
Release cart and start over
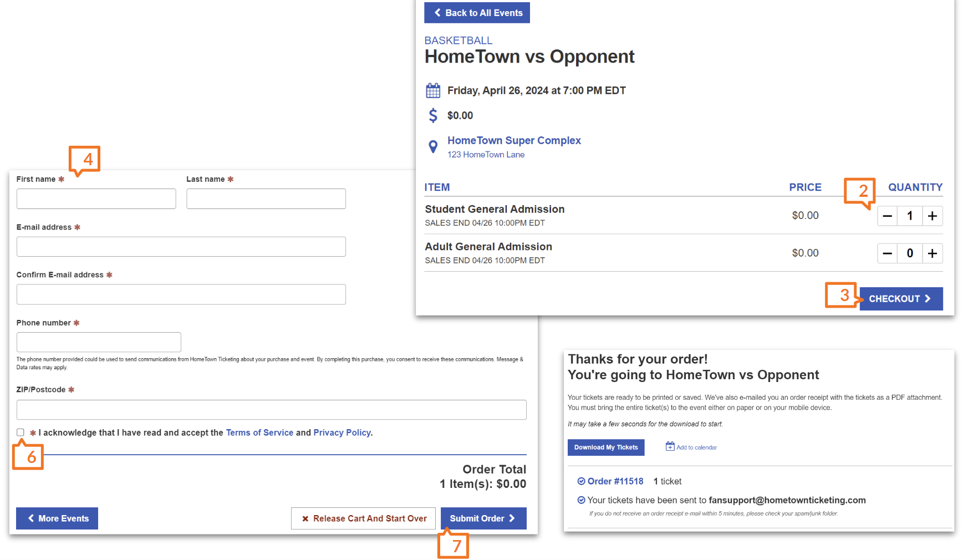pyautogui.click(x=363, y=518)
